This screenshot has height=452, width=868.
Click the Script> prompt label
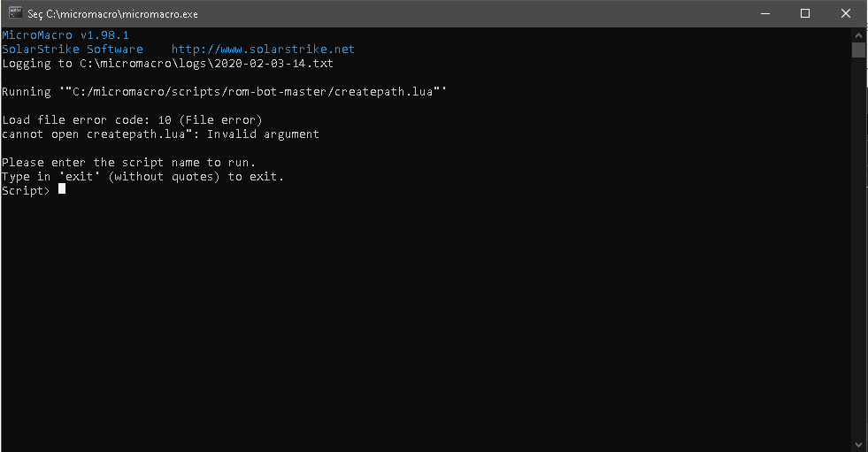pos(26,191)
